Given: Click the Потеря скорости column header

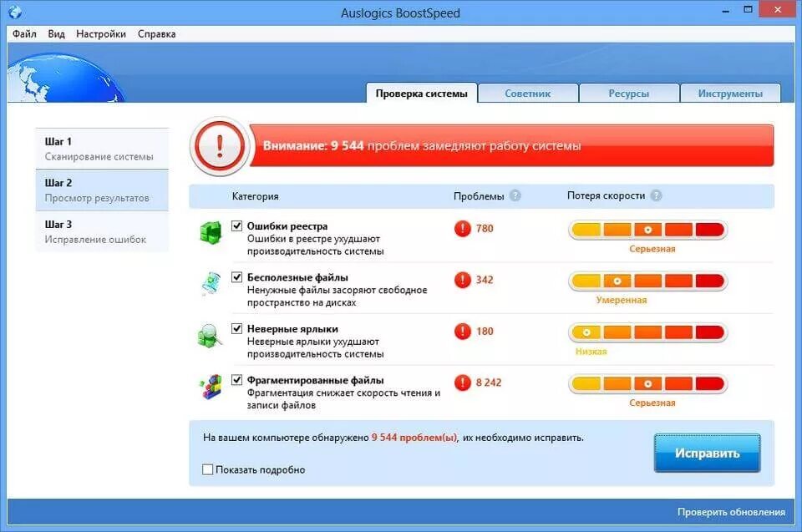Looking at the screenshot, I should 607,195.
